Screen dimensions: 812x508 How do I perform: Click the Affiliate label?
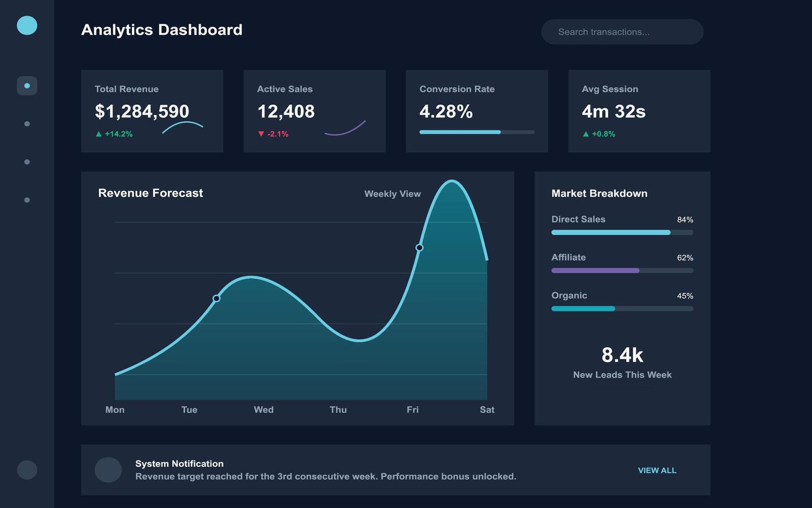pyautogui.click(x=569, y=257)
